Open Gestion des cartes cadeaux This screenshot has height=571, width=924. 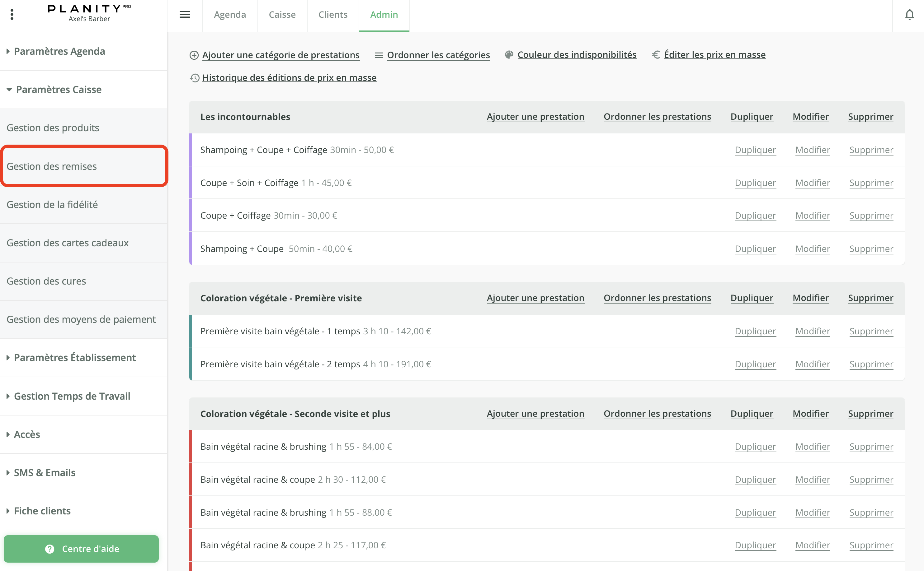68,243
